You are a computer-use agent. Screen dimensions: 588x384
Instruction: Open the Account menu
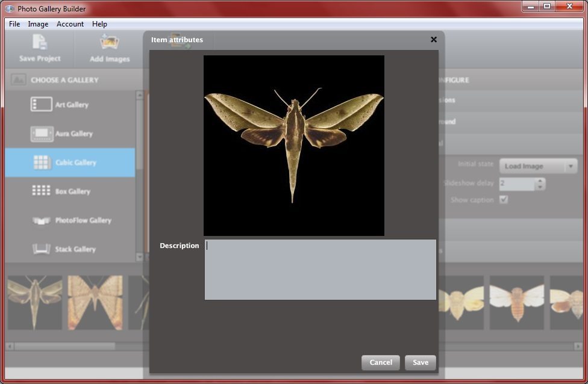70,24
